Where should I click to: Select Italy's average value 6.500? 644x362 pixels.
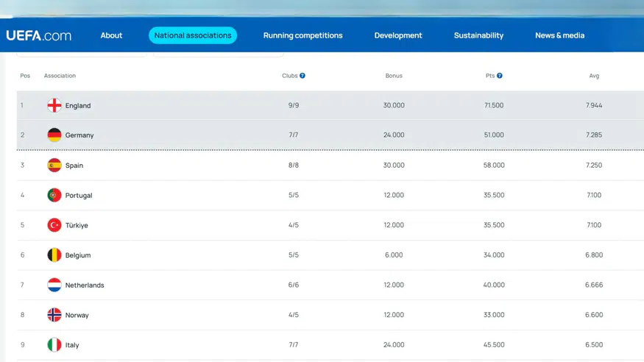coord(594,345)
